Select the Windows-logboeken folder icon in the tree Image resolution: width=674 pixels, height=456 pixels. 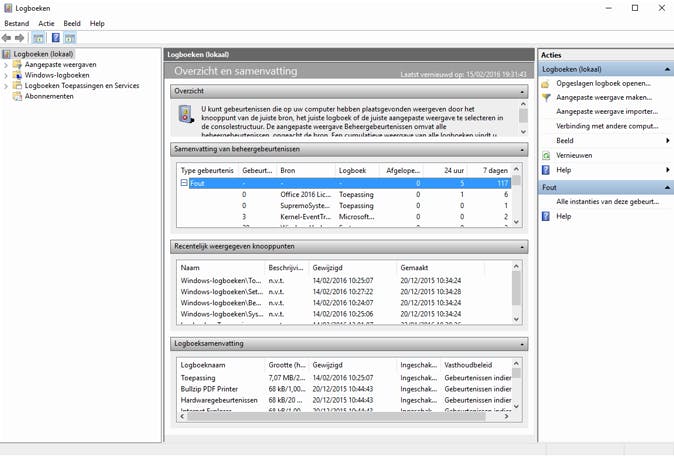17,75
